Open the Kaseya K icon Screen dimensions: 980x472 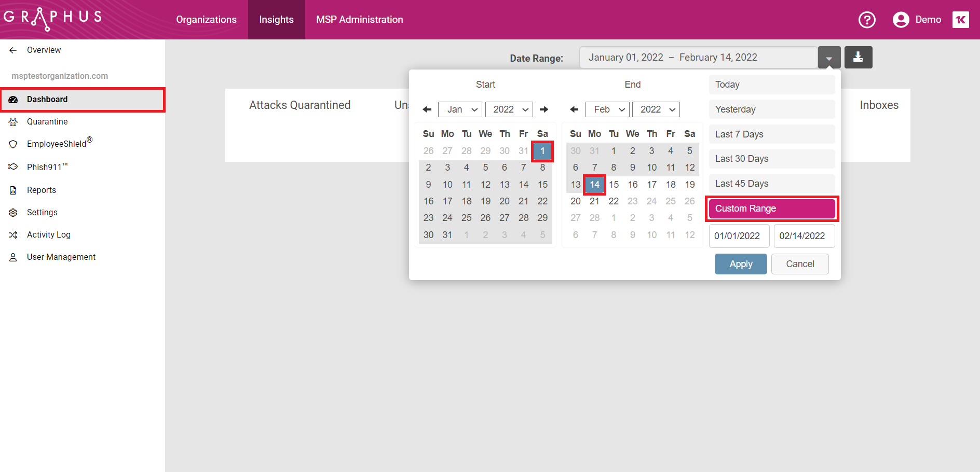(x=961, y=20)
